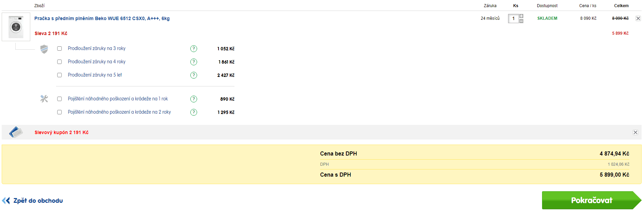Click the Zboží column header

(39, 6)
